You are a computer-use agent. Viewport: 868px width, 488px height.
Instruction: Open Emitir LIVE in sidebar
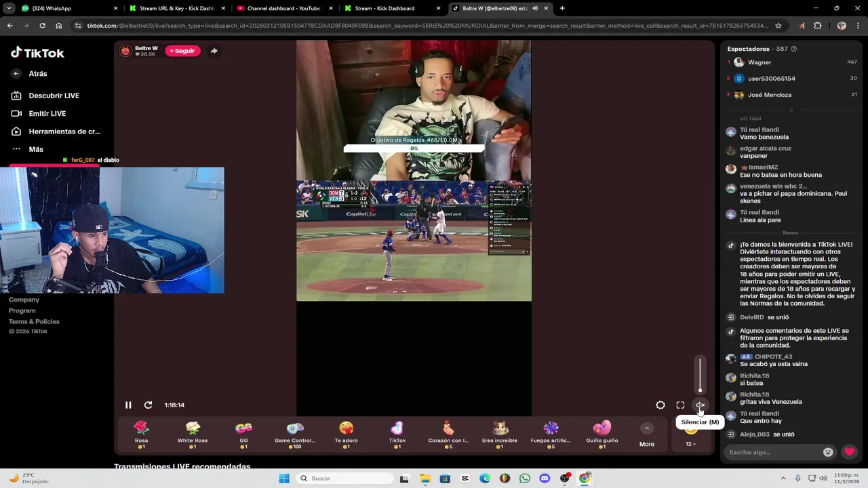click(39, 113)
